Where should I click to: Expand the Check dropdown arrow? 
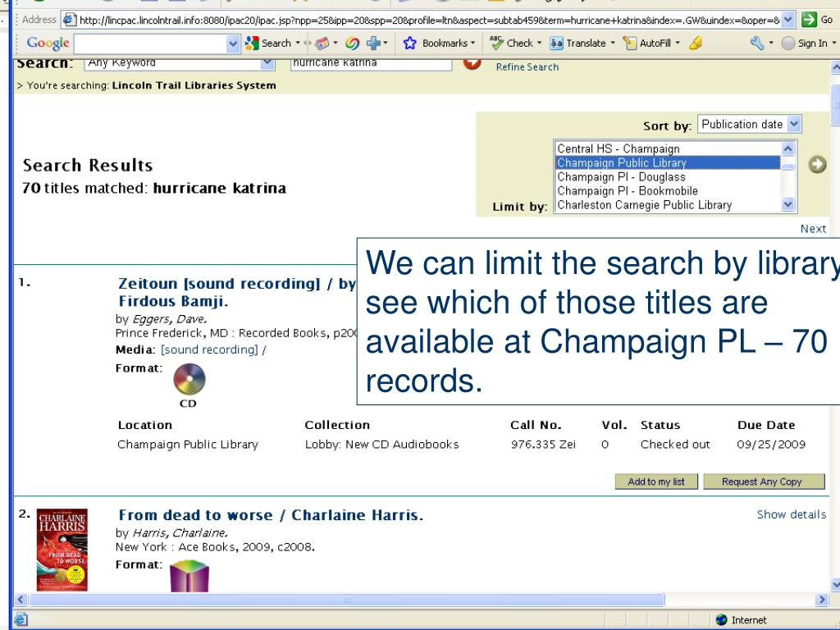tap(539, 43)
